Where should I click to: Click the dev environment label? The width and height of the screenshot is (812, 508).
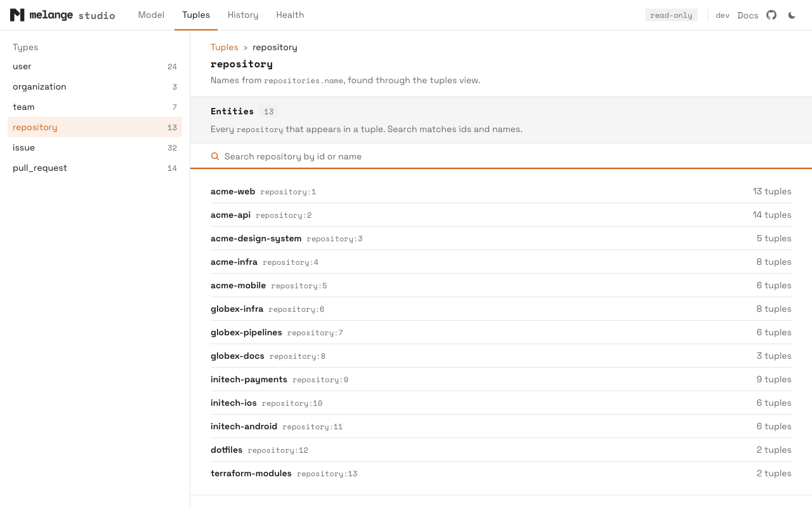723,15
